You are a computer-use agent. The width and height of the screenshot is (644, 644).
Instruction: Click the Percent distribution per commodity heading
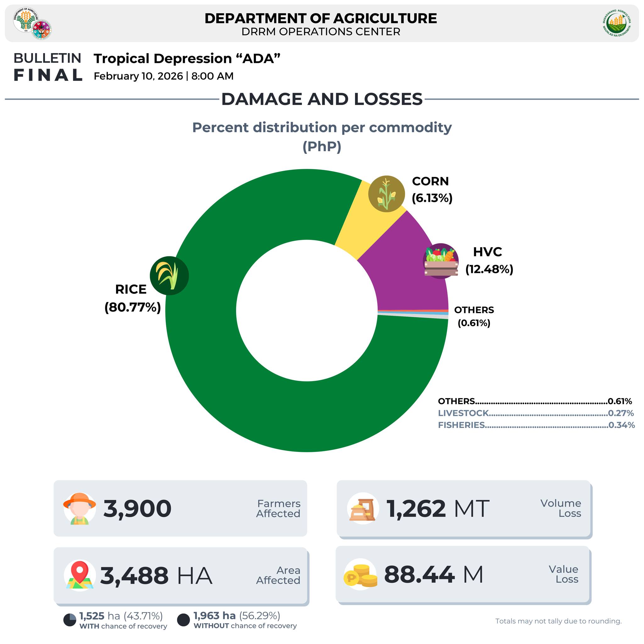pyautogui.click(x=322, y=137)
